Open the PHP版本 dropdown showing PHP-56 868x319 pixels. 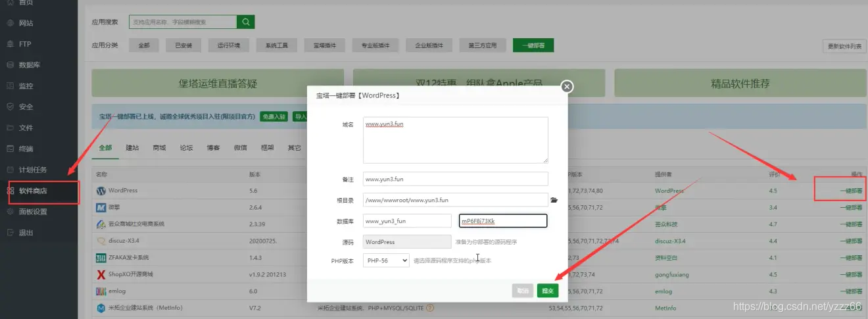click(x=386, y=260)
